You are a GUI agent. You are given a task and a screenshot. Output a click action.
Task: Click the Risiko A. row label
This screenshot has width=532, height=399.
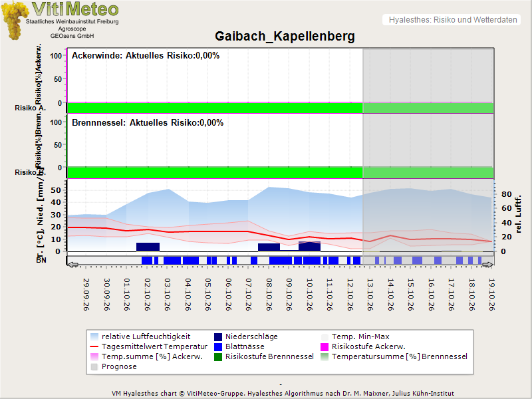pyautogui.click(x=30, y=108)
